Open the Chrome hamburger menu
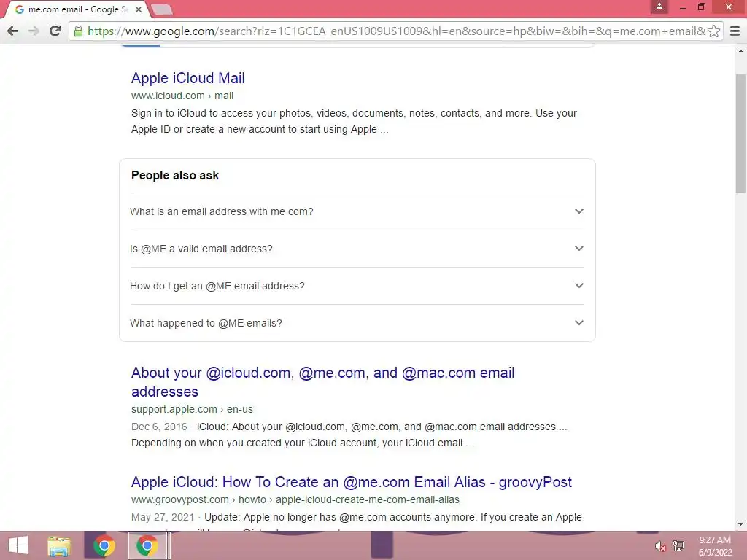Viewport: 747px width, 560px height. pos(735,31)
